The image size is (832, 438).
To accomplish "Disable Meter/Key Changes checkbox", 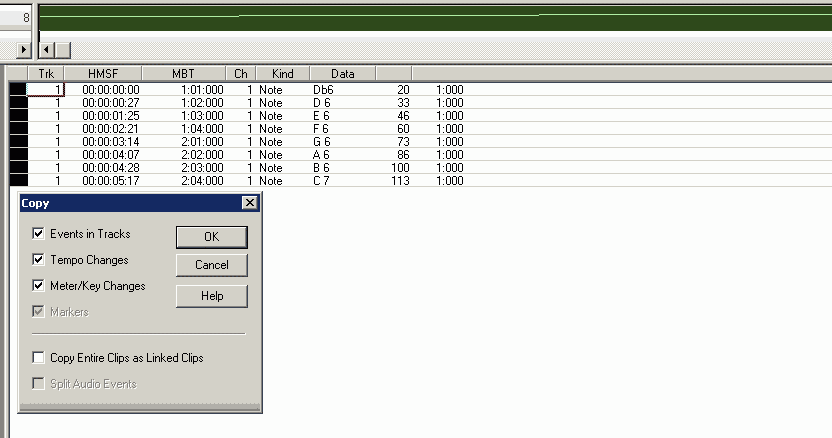I will [39, 286].
